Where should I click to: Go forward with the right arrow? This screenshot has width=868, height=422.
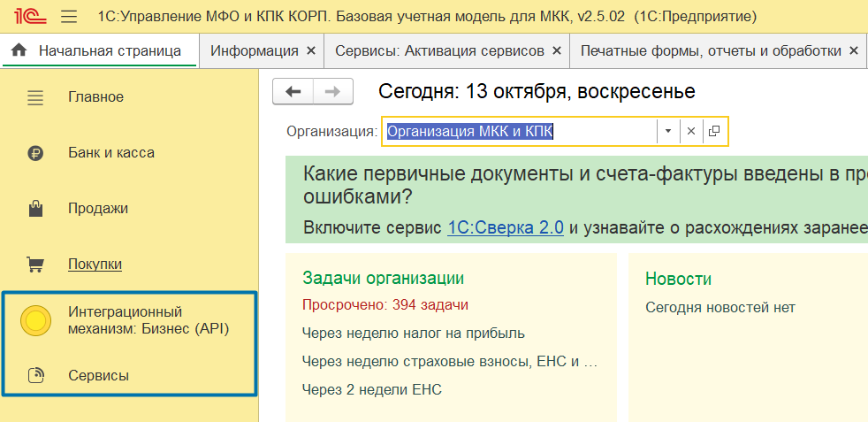[x=332, y=91]
